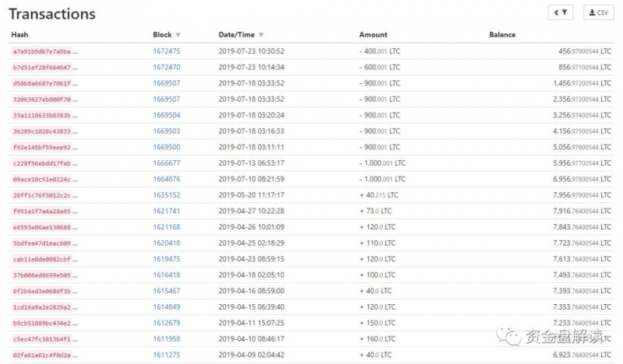
Task: Open block 1669503
Action: [167, 131]
